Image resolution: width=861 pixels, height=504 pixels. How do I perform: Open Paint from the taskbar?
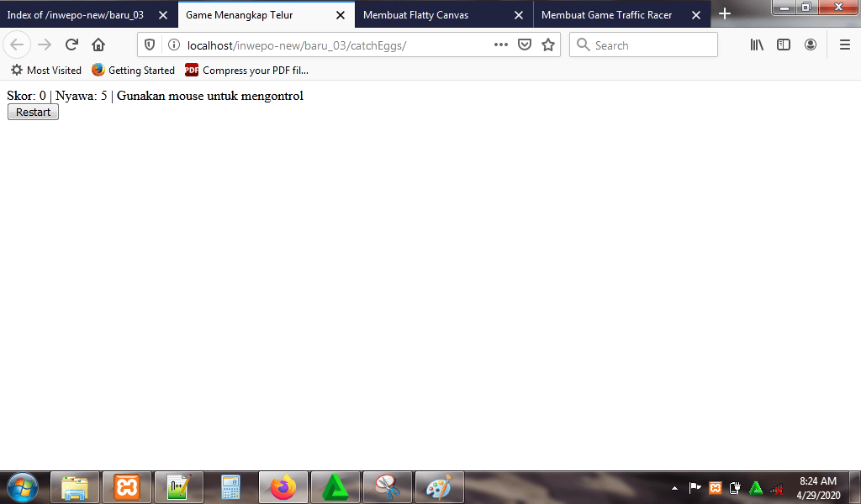click(x=439, y=487)
